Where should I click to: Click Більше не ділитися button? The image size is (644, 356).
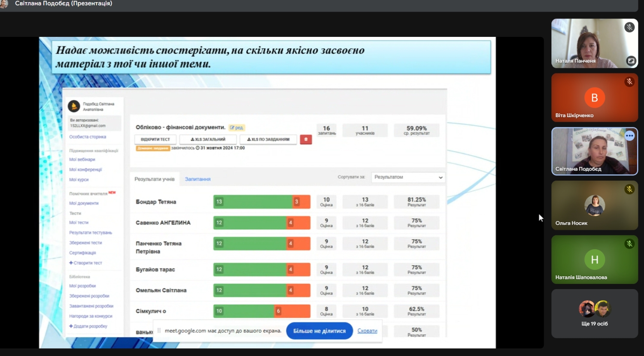pyautogui.click(x=319, y=331)
